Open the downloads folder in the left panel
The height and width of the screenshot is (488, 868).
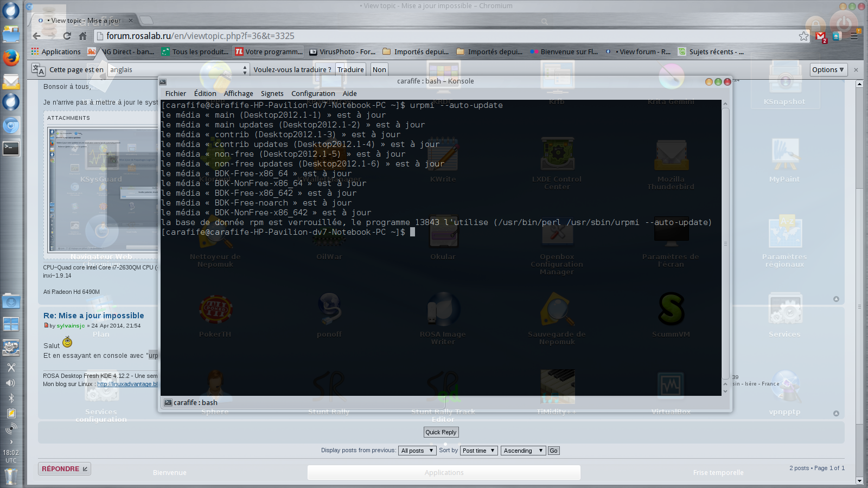11,301
